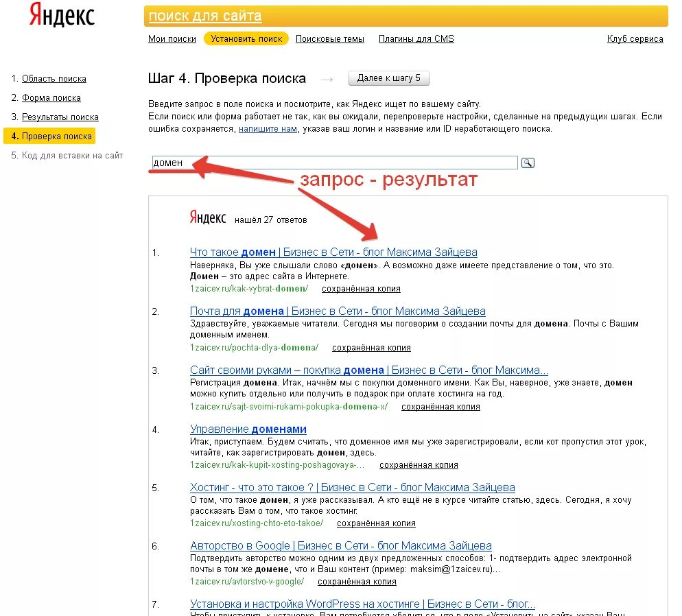Open result 'Авторство в Google'
This screenshot has width=682, height=616.
(x=340, y=545)
